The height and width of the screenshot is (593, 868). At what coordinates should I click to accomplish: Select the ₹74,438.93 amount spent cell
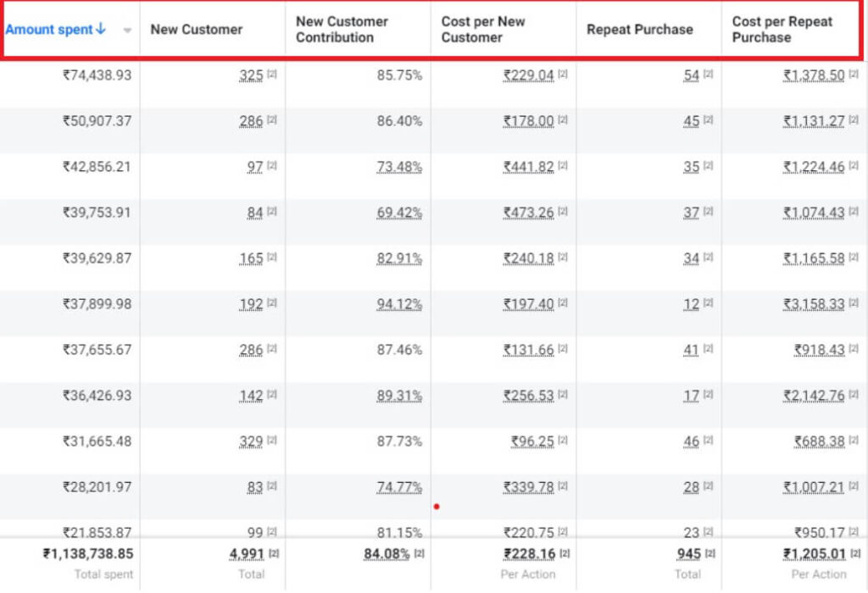coord(97,75)
